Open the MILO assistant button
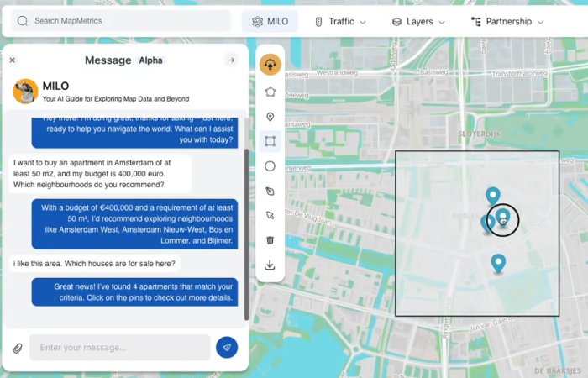The height and width of the screenshot is (378, 588). 270,21
